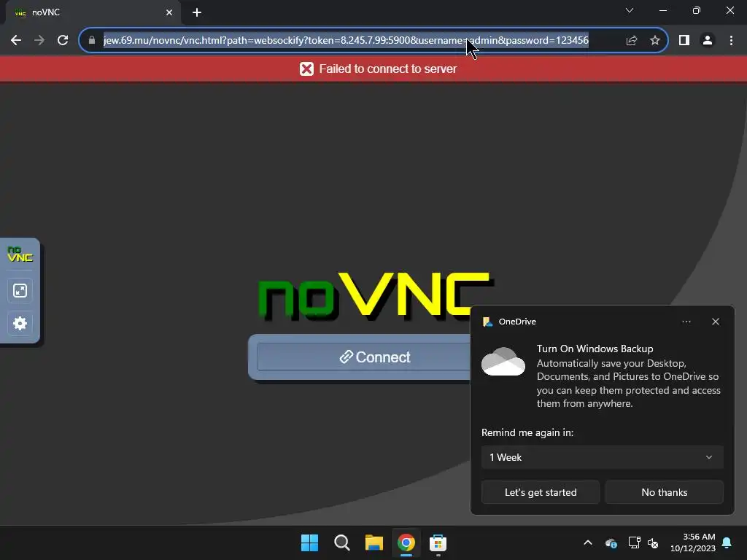Click the OneDrive tray icon
The width and height of the screenshot is (747, 560).
(611, 543)
